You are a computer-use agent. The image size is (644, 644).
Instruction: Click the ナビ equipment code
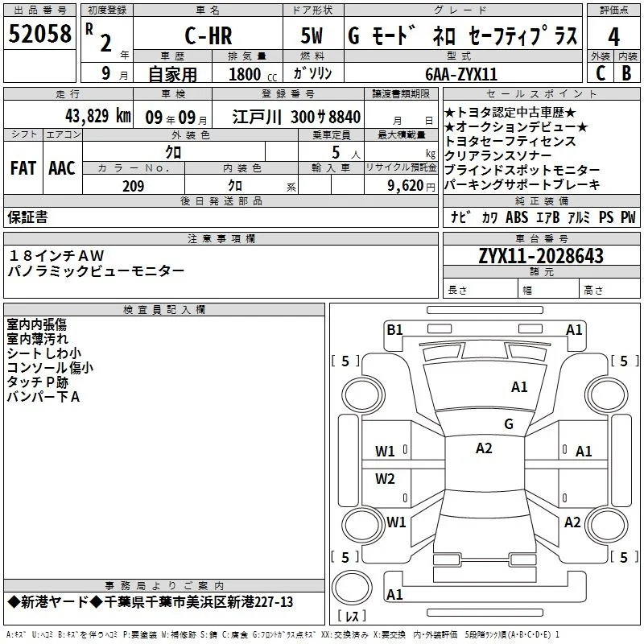point(460,217)
